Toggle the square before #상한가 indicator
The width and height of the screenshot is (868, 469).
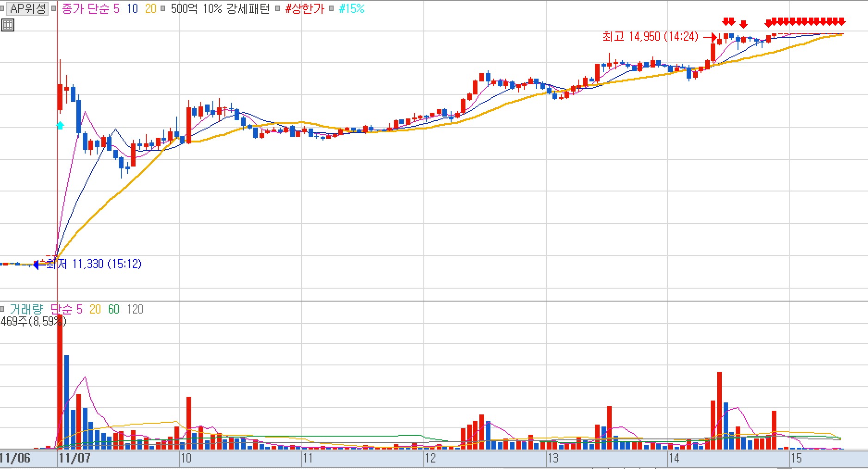coord(278,8)
